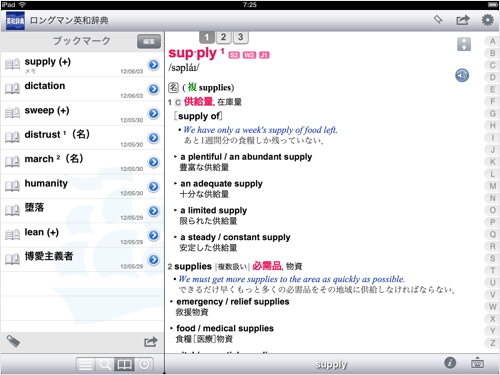
Task: Open detail arrow for supply (+) bookmark
Action: pyautogui.click(x=154, y=65)
